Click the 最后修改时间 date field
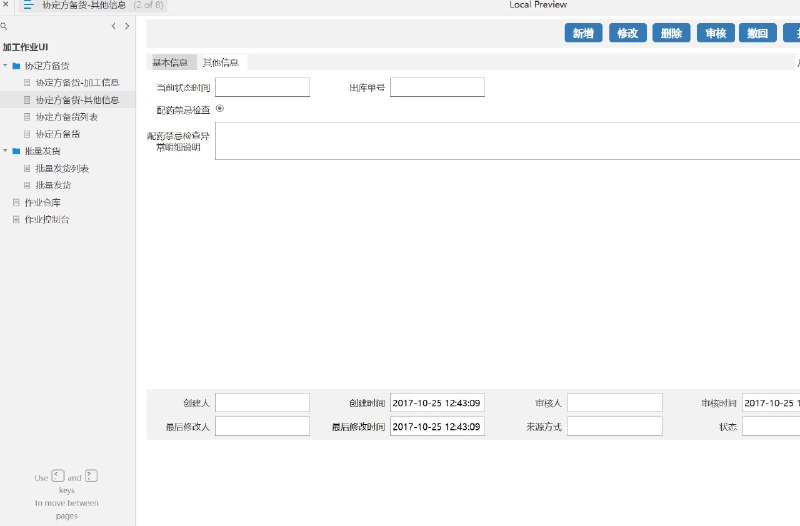The width and height of the screenshot is (800, 526). click(437, 426)
